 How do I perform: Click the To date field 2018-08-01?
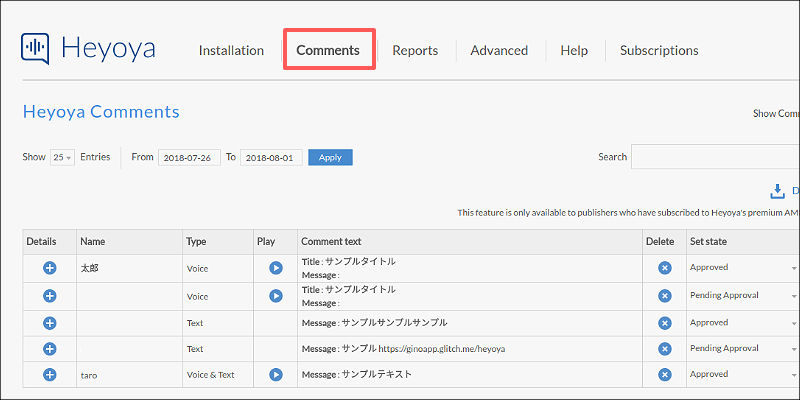tap(271, 158)
